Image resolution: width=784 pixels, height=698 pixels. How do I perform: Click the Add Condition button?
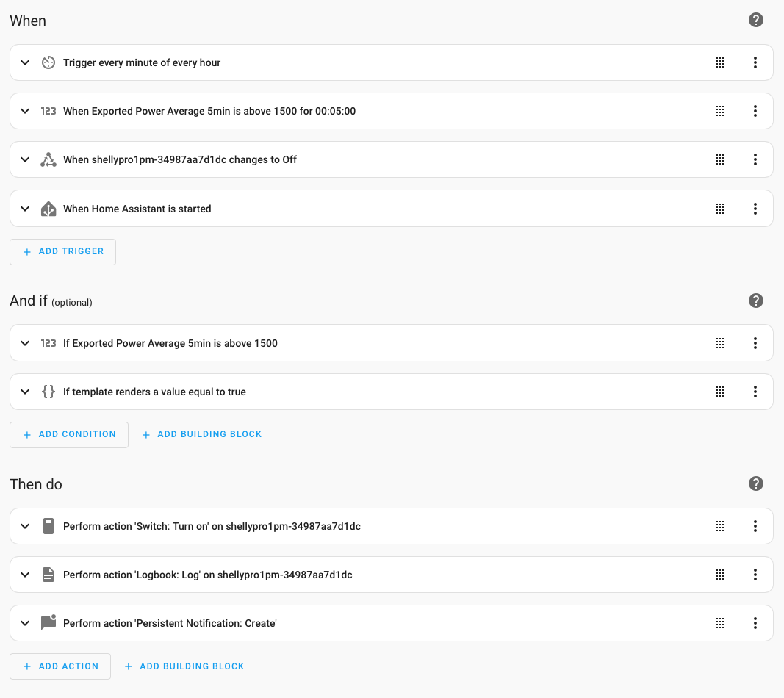tap(69, 434)
